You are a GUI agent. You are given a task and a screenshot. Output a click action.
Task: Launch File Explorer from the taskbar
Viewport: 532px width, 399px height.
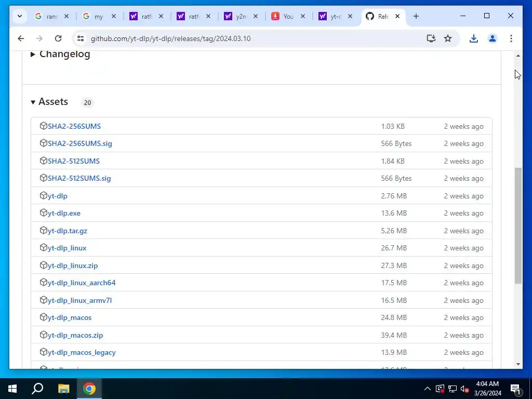[63, 389]
